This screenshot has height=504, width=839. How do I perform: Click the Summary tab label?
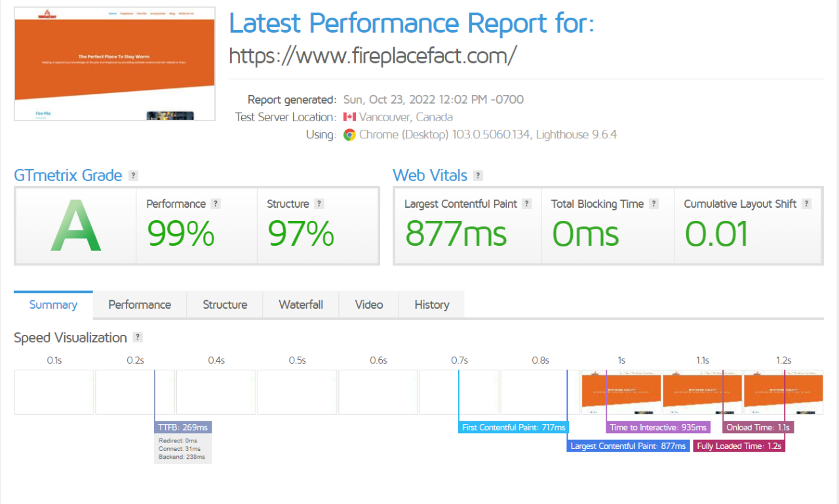[52, 304]
